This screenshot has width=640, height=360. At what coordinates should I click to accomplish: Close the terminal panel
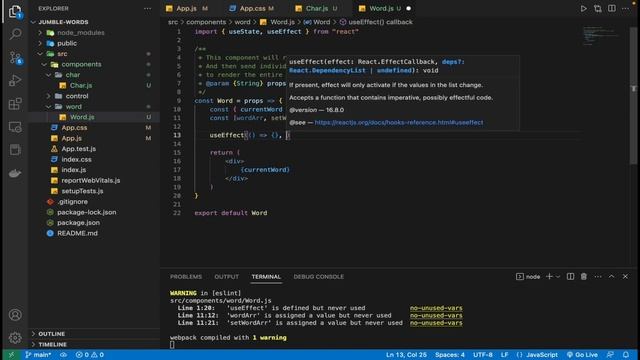[x=625, y=276]
